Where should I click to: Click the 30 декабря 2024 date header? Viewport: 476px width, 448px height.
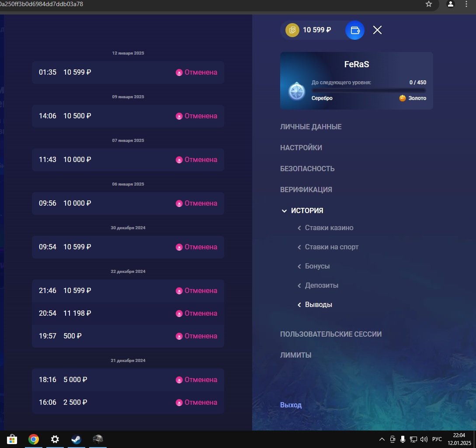[128, 228]
